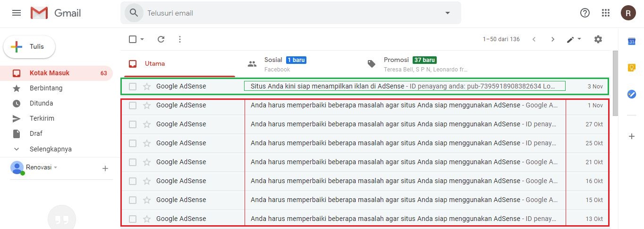Star the 25 Okt AdSense email

point(147,143)
